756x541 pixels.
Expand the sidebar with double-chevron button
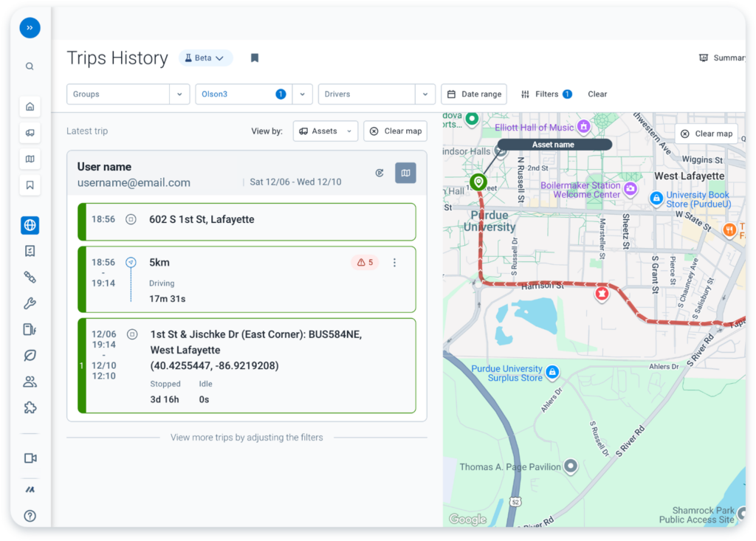point(30,28)
